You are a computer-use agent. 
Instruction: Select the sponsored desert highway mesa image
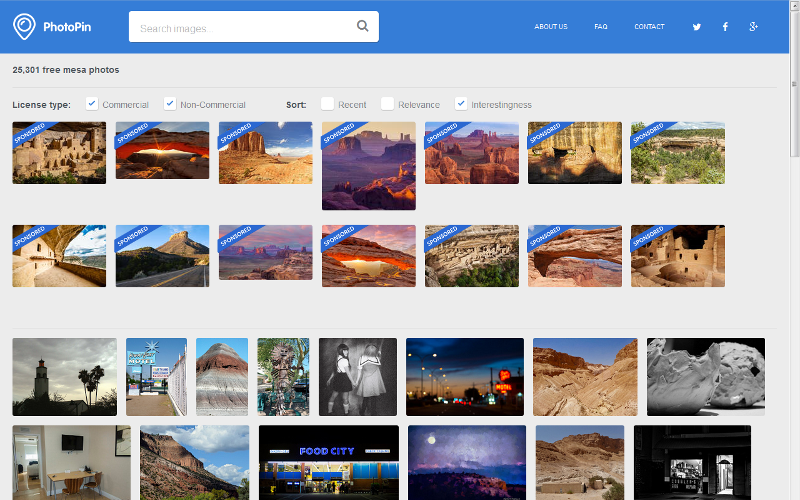(162, 256)
